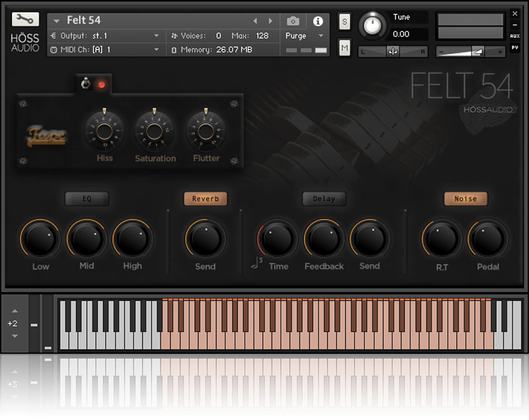This screenshot has width=529, height=420.
Task: Go to the next instrument preset arrow
Action: 270,21
